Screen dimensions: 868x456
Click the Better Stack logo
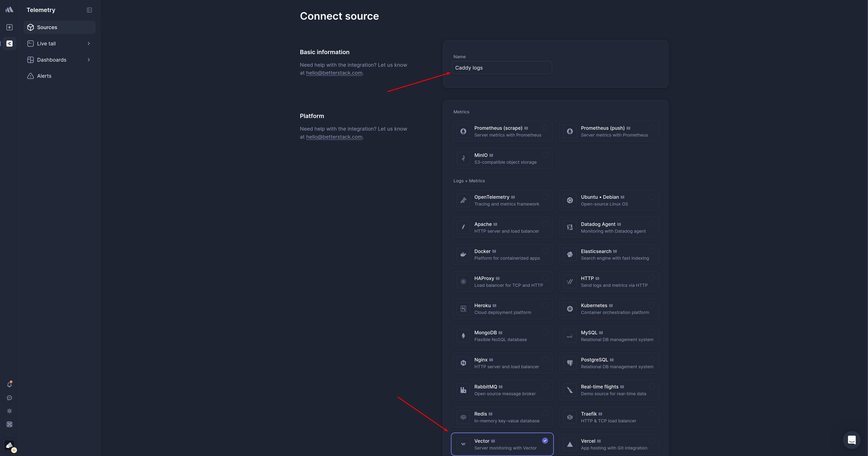point(9,10)
